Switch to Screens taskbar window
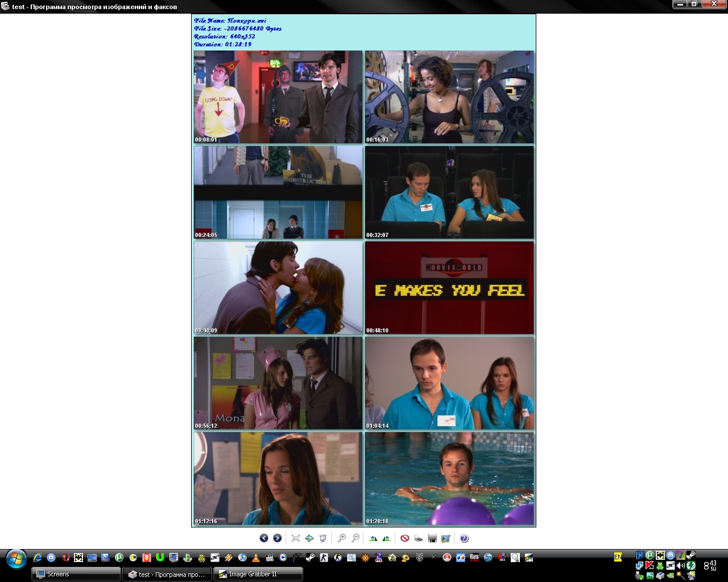This screenshot has height=582, width=728. tap(76, 574)
